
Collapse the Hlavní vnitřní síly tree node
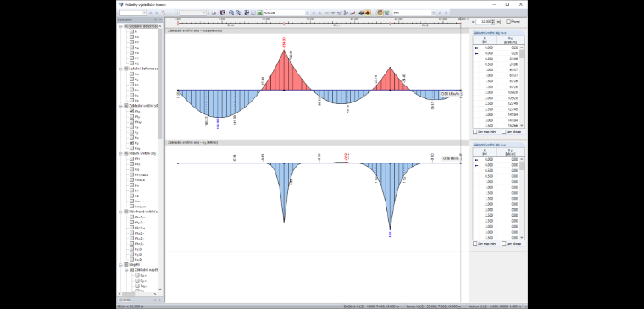[120, 153]
